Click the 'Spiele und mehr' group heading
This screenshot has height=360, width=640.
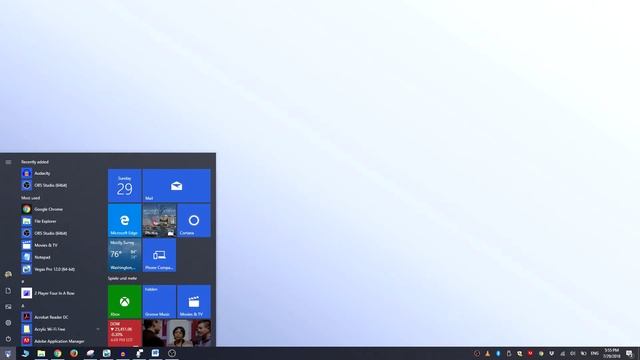[x=122, y=278]
